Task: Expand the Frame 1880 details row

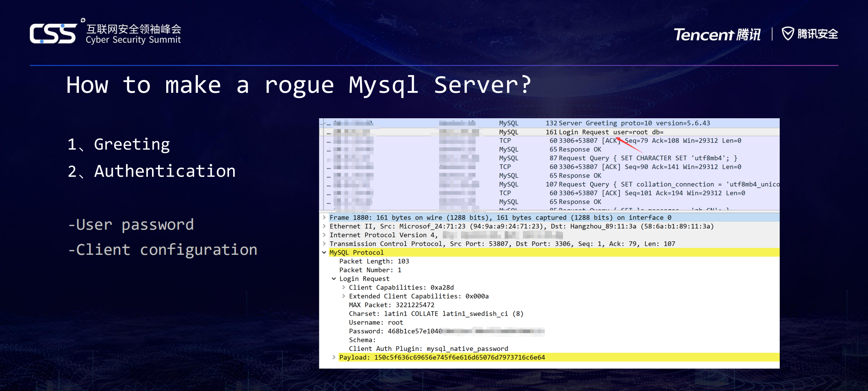Action: coord(325,218)
